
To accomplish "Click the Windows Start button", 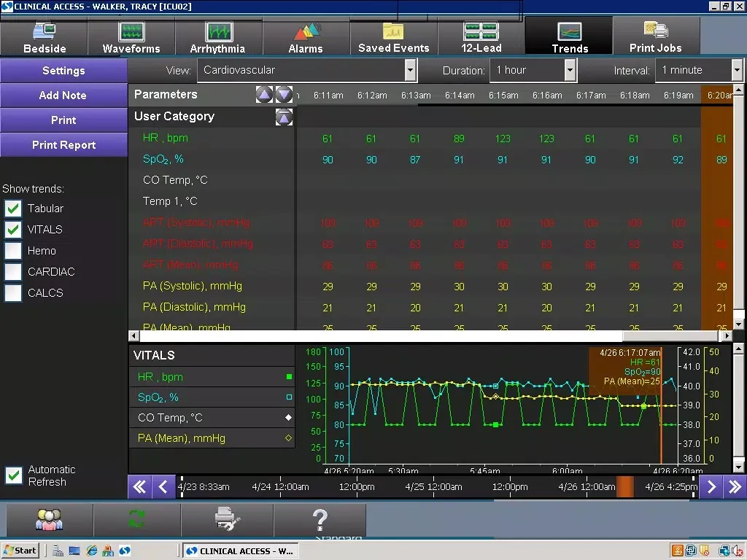I will coord(20,551).
